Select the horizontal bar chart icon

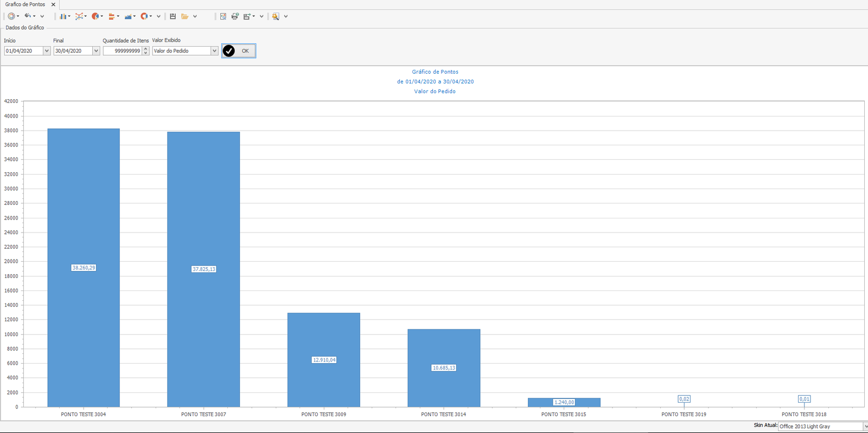click(x=112, y=16)
